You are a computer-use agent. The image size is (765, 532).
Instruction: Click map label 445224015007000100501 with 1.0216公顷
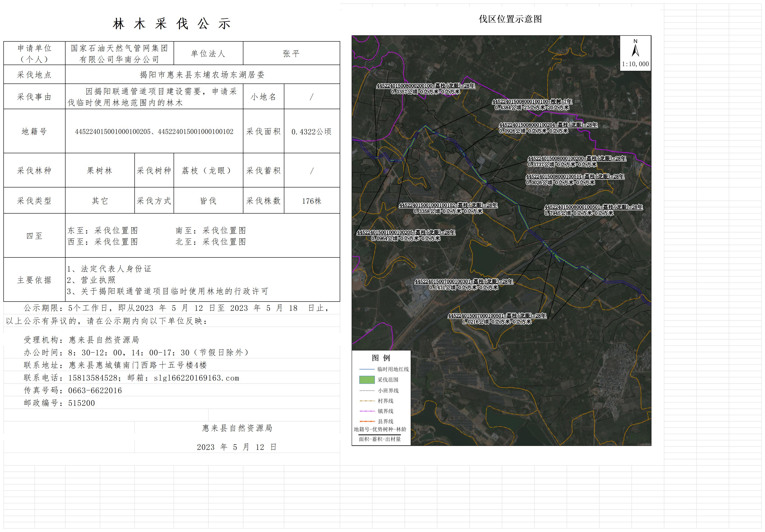tap(497, 316)
